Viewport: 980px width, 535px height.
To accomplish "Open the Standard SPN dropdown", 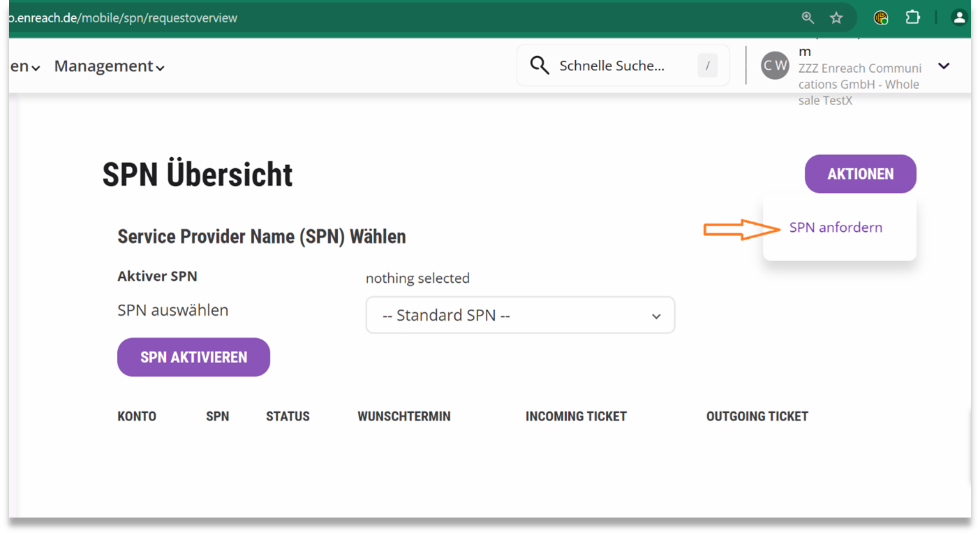I will pyautogui.click(x=520, y=316).
